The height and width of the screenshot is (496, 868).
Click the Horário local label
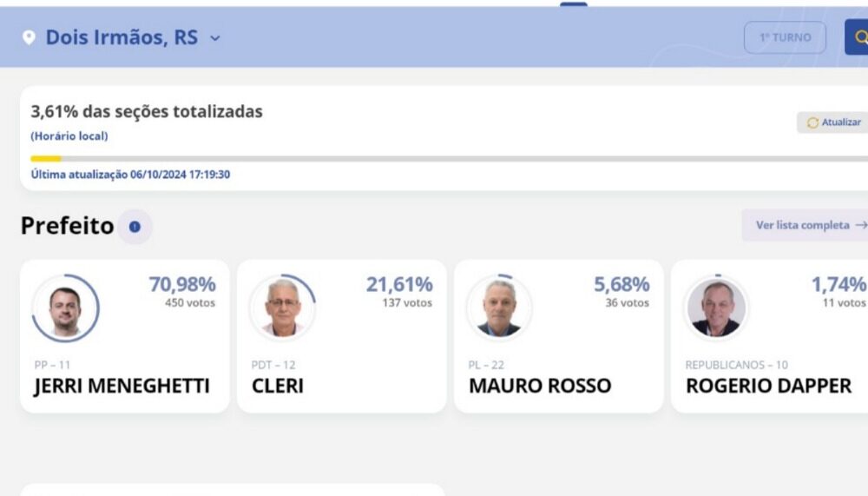69,136
